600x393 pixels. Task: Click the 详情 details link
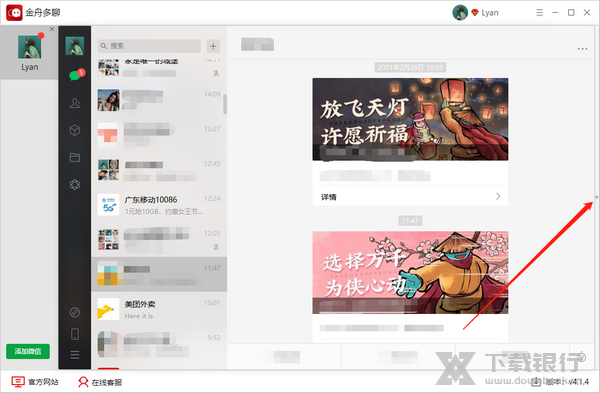[329, 197]
